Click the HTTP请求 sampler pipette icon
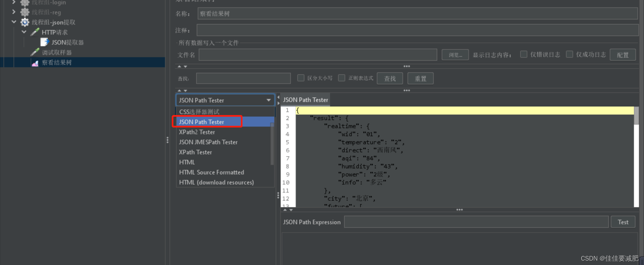The height and width of the screenshot is (265, 644). coord(35,32)
